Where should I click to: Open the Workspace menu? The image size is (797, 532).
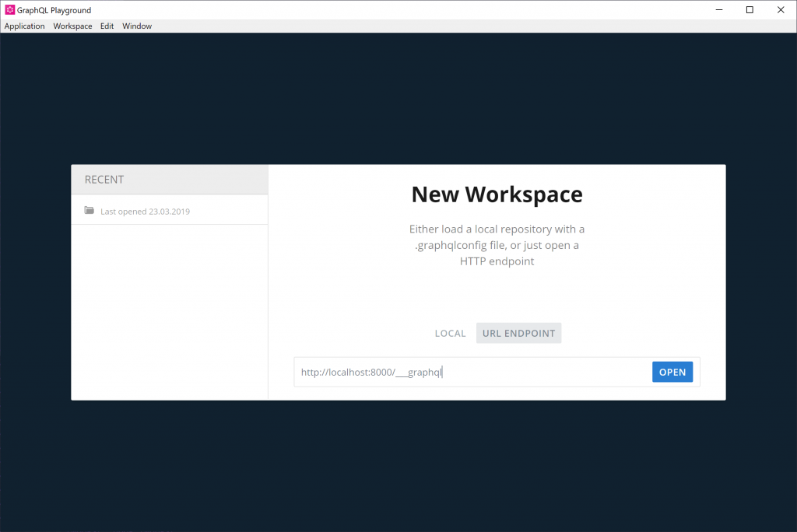tap(72, 26)
